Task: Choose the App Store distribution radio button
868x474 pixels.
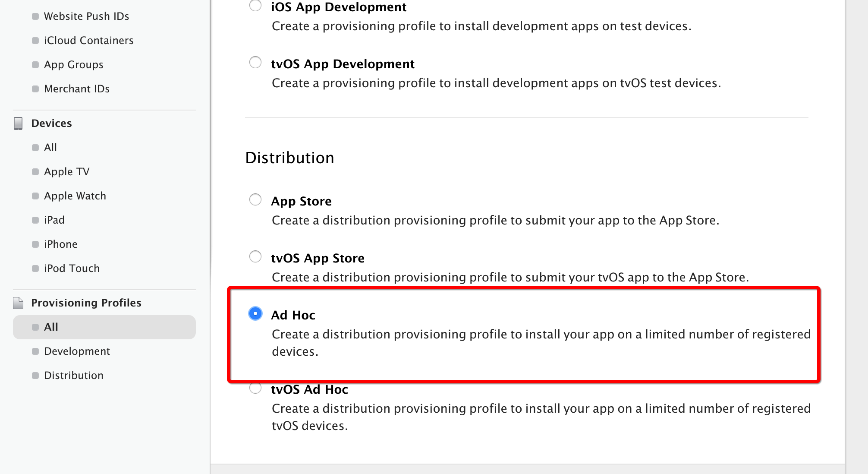Action: [255, 200]
